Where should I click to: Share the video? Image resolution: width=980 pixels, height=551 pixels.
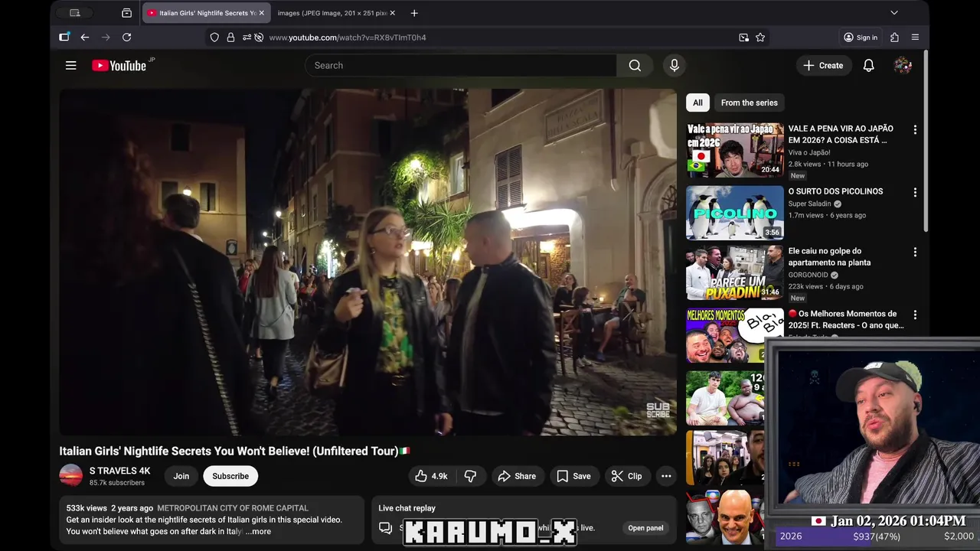click(x=517, y=476)
